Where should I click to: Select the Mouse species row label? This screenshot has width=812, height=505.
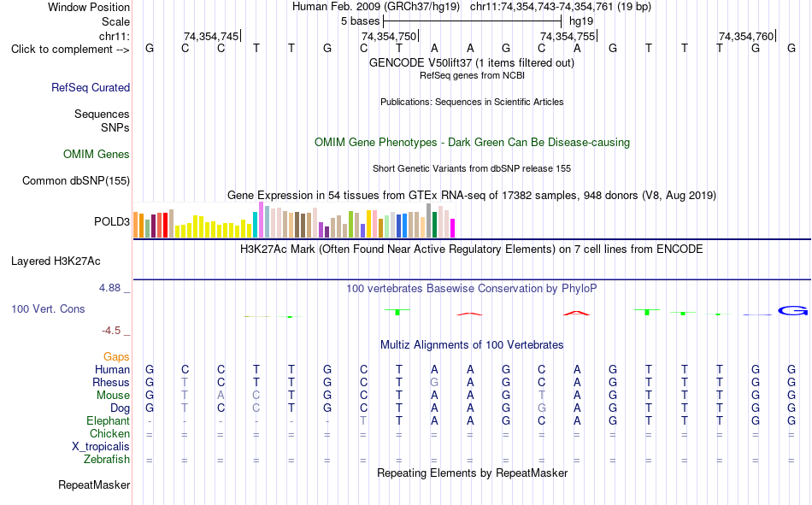coord(114,395)
